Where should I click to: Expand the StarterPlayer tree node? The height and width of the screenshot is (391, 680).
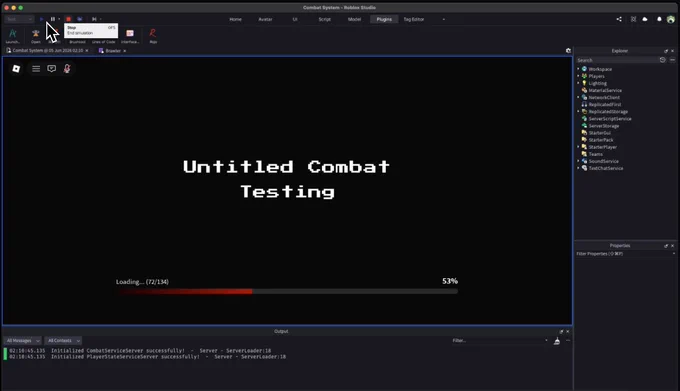578,147
